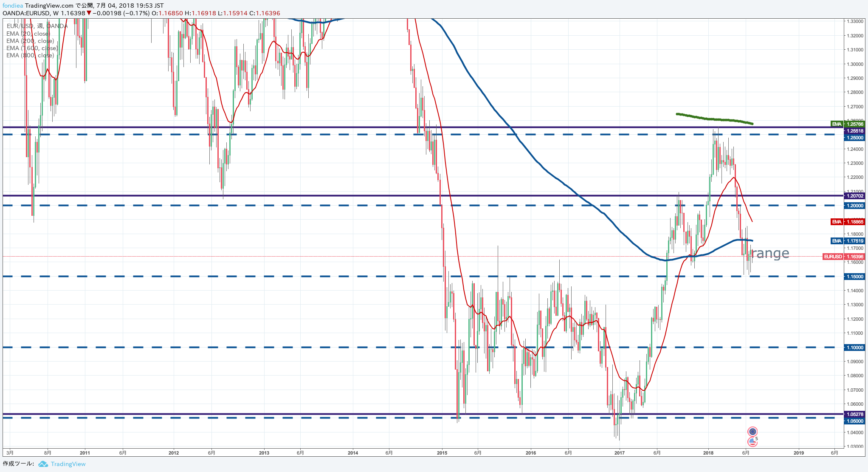Click the high price value 1.16918
Image resolution: width=868 pixels, height=472 pixels.
tap(204, 13)
